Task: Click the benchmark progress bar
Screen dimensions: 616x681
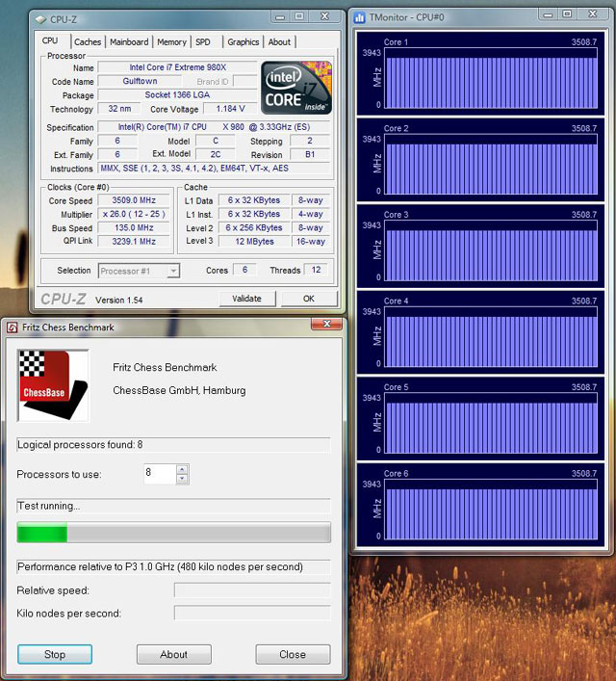Action: point(173,533)
